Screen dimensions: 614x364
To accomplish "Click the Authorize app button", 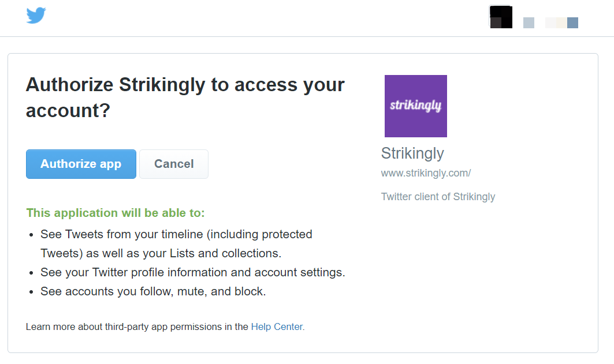I will (81, 164).
